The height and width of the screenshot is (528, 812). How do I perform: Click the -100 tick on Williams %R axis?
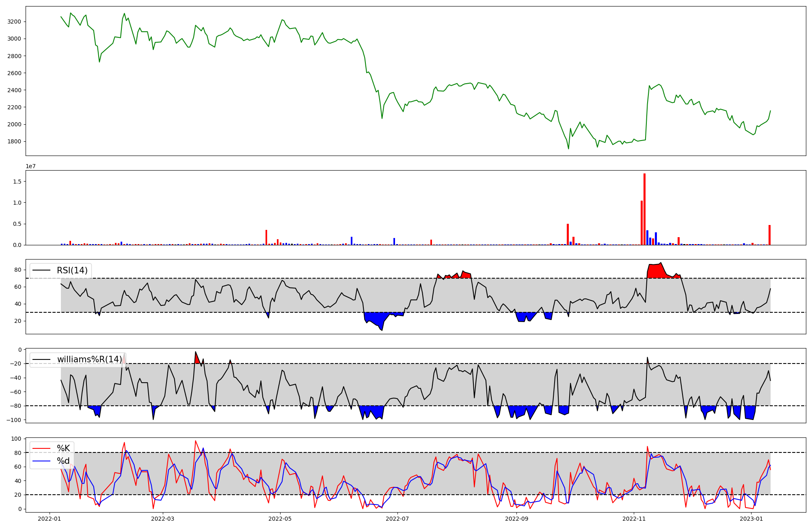coord(15,420)
